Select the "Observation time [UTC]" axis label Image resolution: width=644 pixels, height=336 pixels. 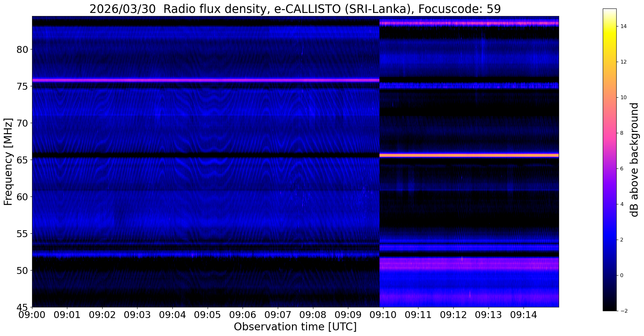pos(295,327)
